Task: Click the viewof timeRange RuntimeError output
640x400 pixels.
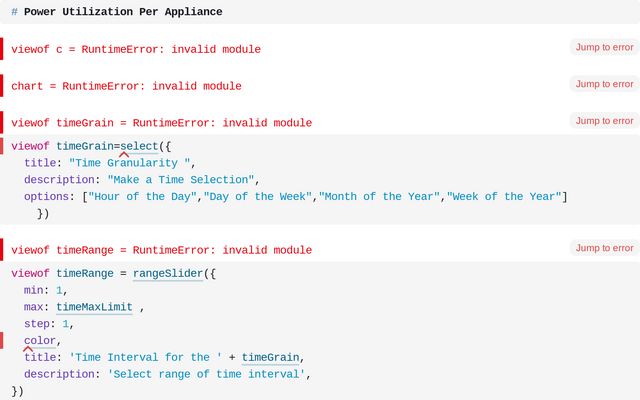Action: [x=161, y=250]
